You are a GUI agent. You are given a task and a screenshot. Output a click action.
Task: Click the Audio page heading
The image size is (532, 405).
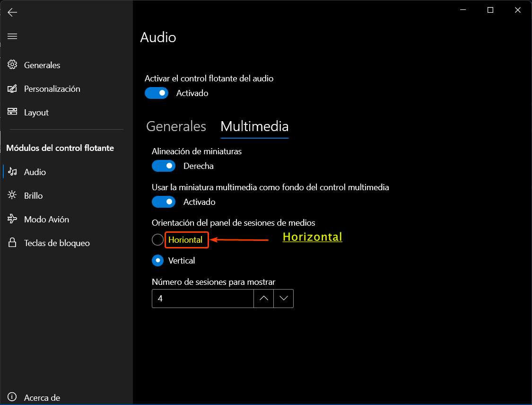click(x=158, y=37)
